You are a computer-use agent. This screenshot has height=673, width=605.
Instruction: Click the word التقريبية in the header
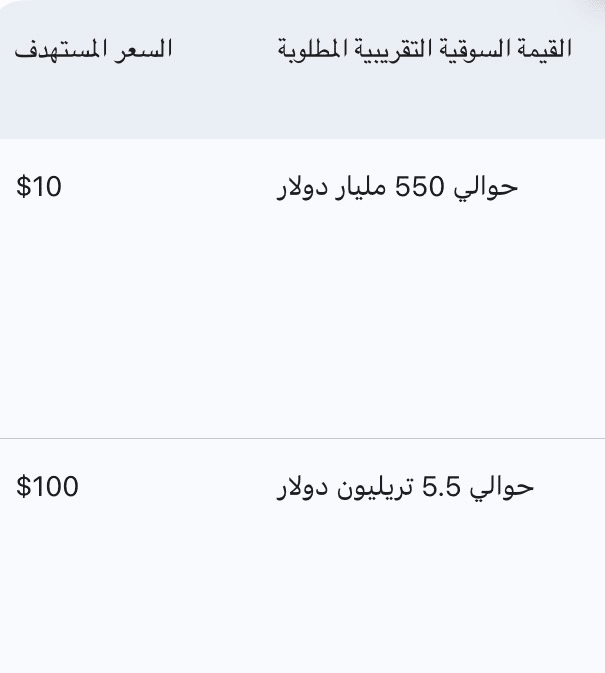pyautogui.click(x=378, y=49)
